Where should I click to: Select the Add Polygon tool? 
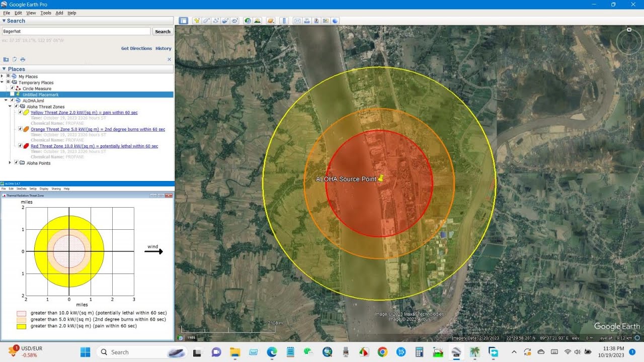(206, 21)
